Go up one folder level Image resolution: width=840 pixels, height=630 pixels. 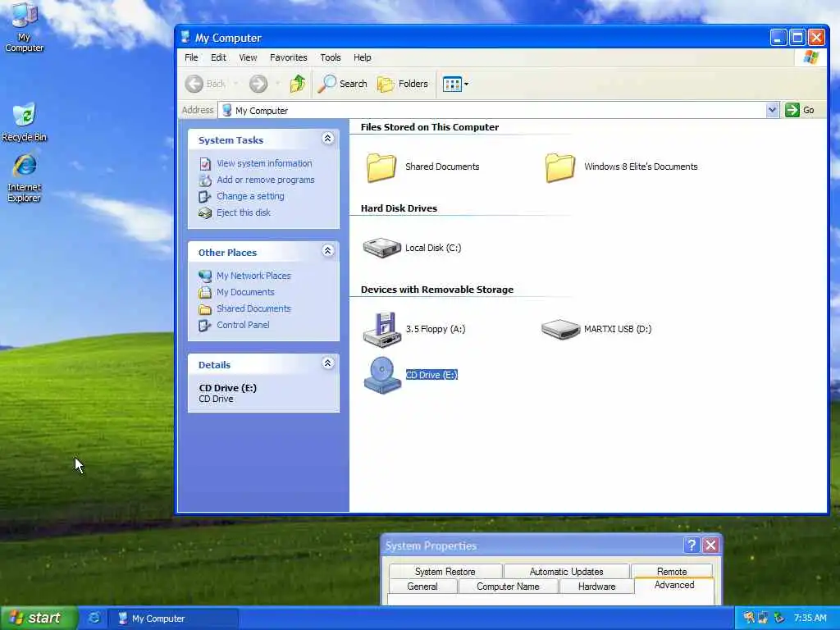[297, 84]
